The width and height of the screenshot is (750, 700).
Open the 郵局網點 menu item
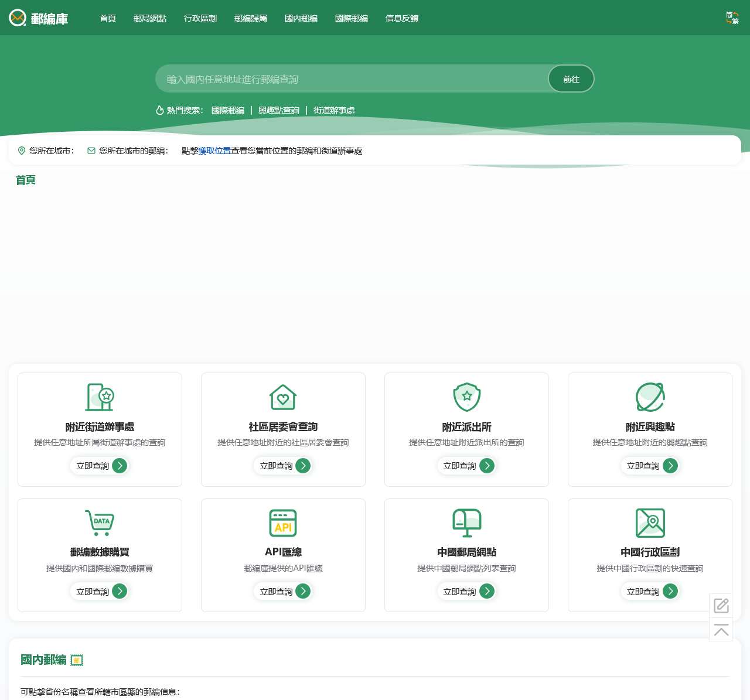click(150, 19)
